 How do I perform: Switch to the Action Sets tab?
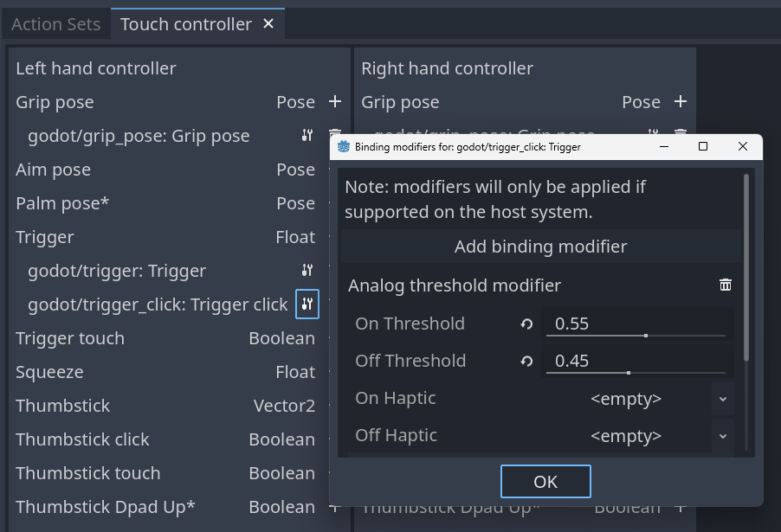pos(55,23)
